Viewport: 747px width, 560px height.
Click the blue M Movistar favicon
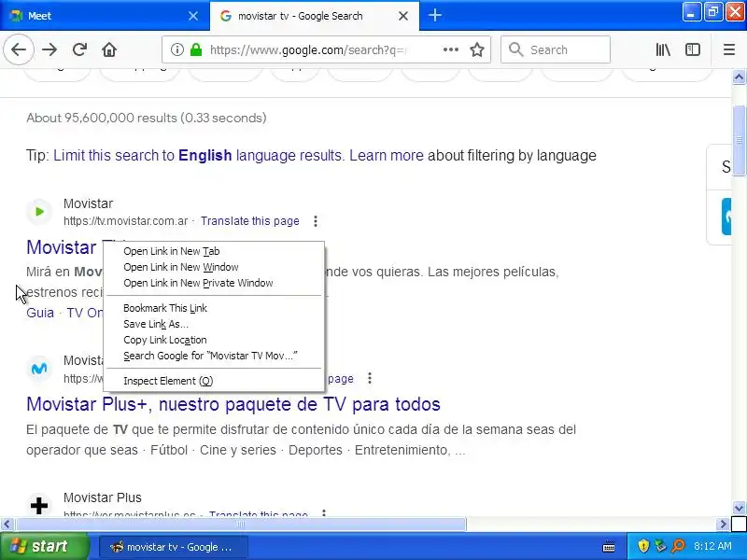click(x=39, y=369)
